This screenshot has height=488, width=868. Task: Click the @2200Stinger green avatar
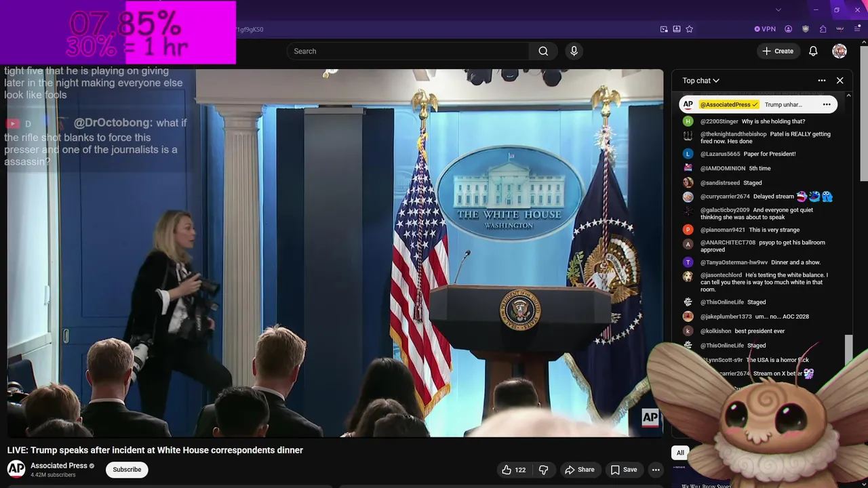(688, 121)
